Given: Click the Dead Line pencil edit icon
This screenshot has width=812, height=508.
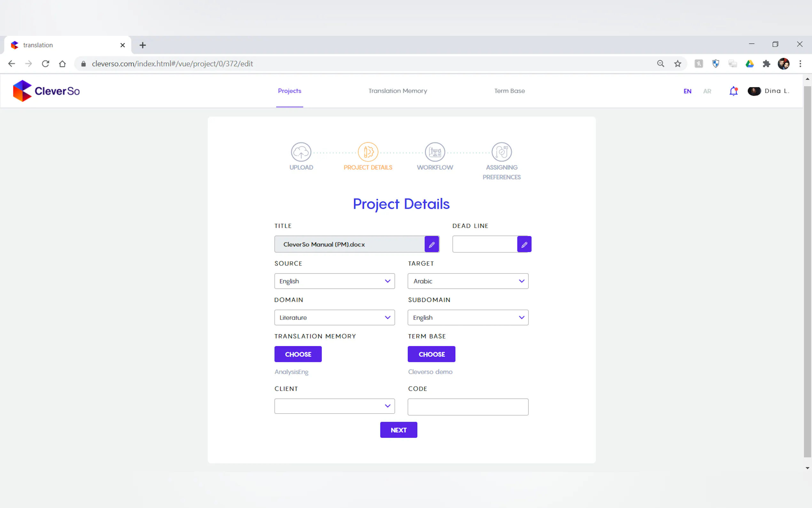Looking at the screenshot, I should 524,244.
